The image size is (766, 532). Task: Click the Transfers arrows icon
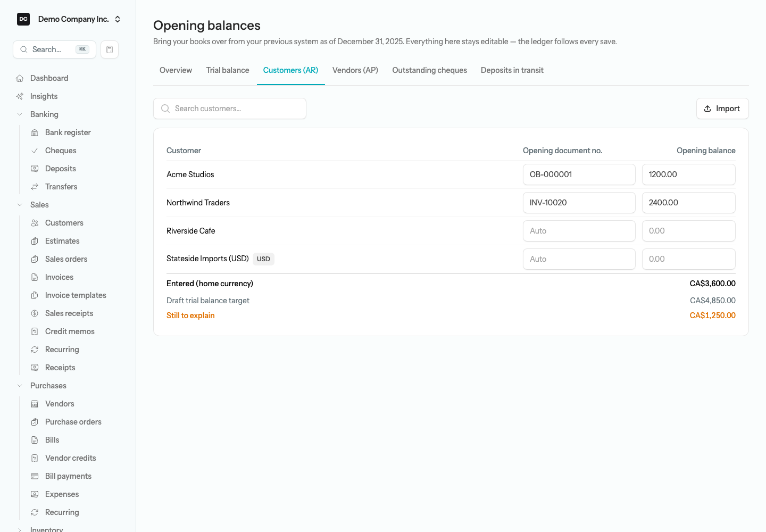pyautogui.click(x=35, y=187)
